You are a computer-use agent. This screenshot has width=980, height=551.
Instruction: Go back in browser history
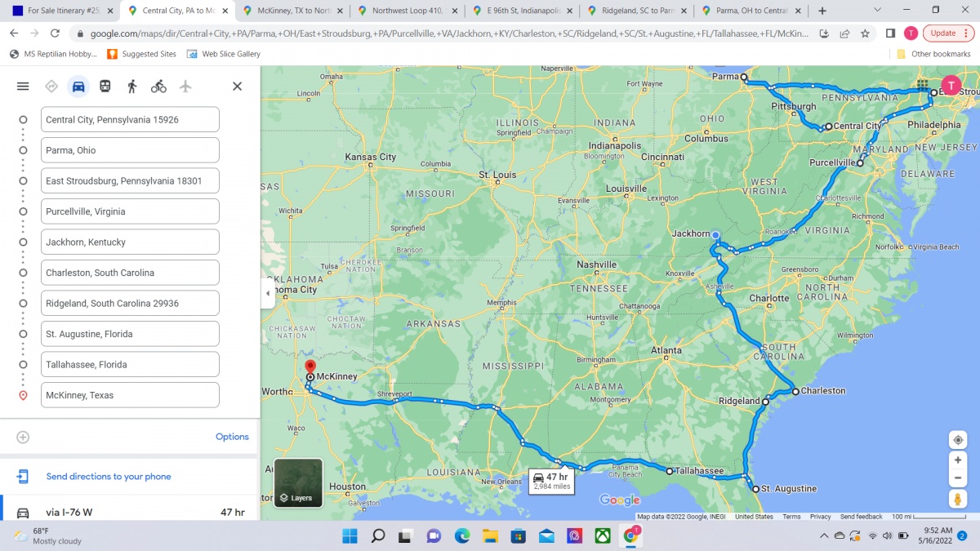coord(14,33)
